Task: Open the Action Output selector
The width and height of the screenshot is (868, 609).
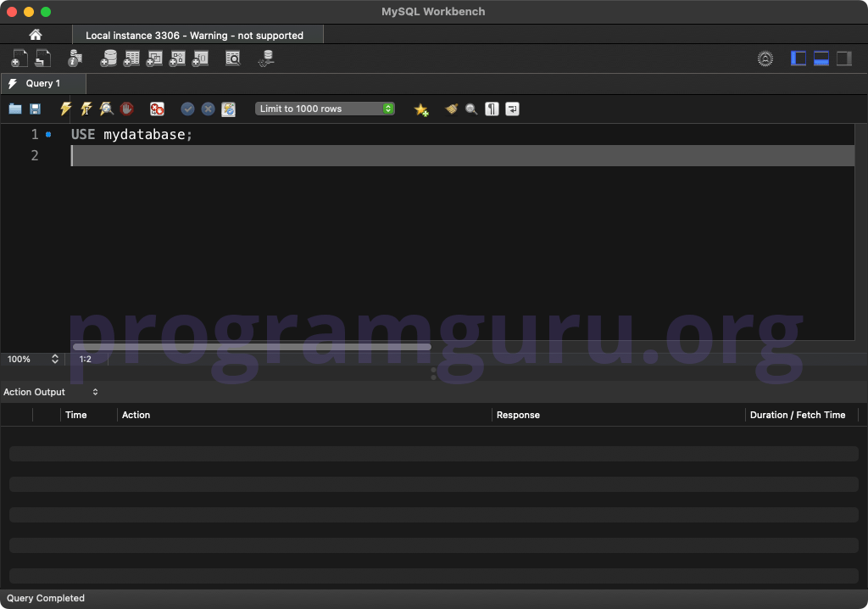Action: pyautogui.click(x=51, y=392)
